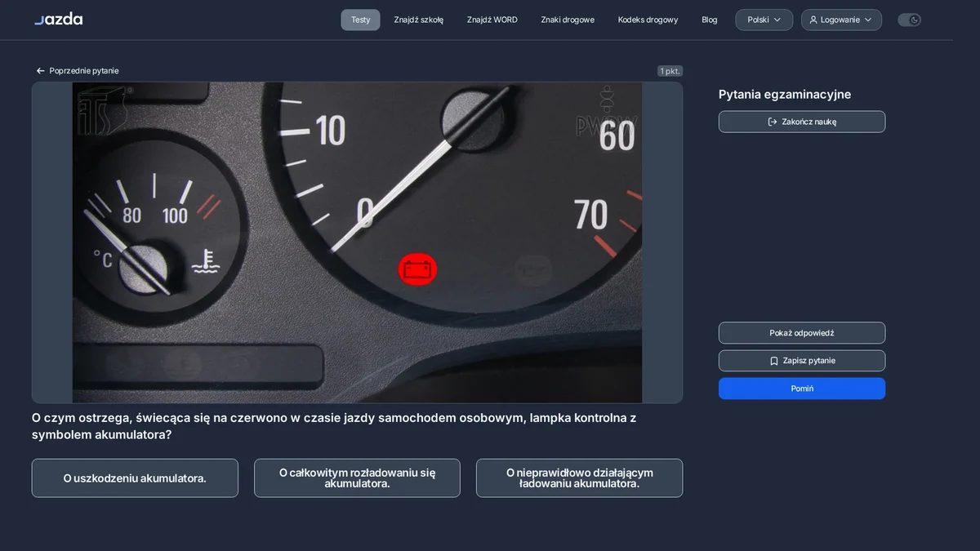Go to Znajdź szkołę menu item

click(419, 20)
